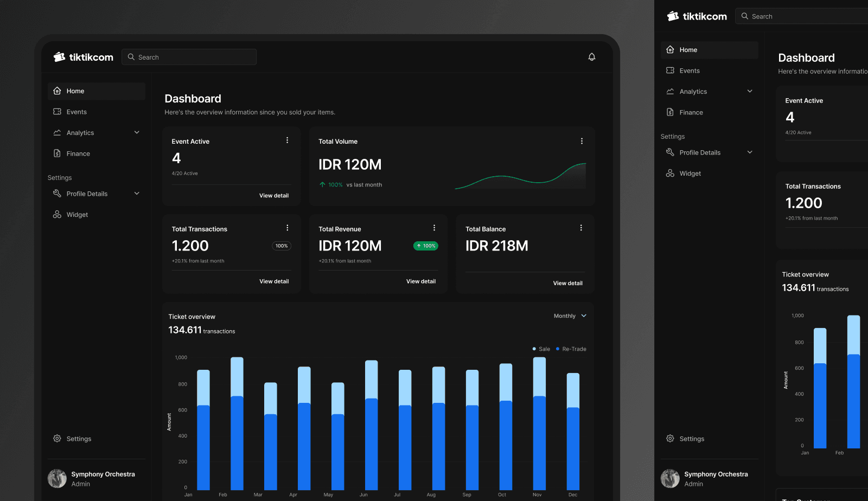This screenshot has width=868, height=501.
Task: Expand the Analytics menu chevron
Action: pyautogui.click(x=137, y=132)
